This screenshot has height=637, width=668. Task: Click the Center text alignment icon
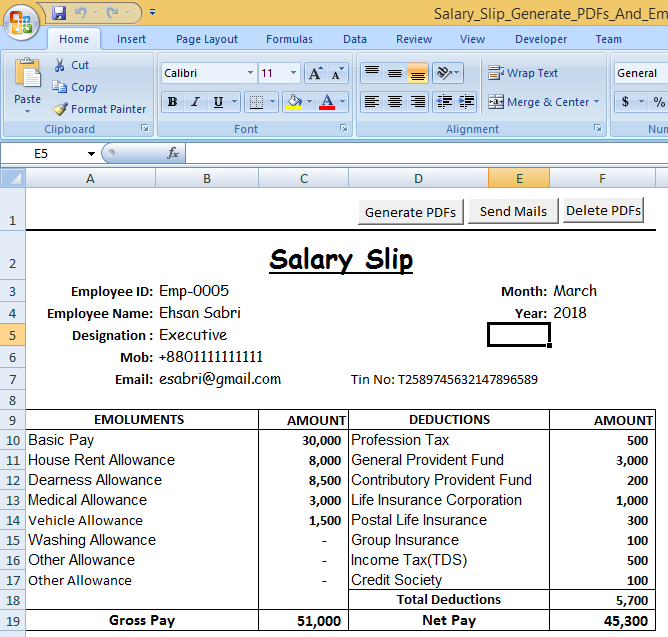395,102
